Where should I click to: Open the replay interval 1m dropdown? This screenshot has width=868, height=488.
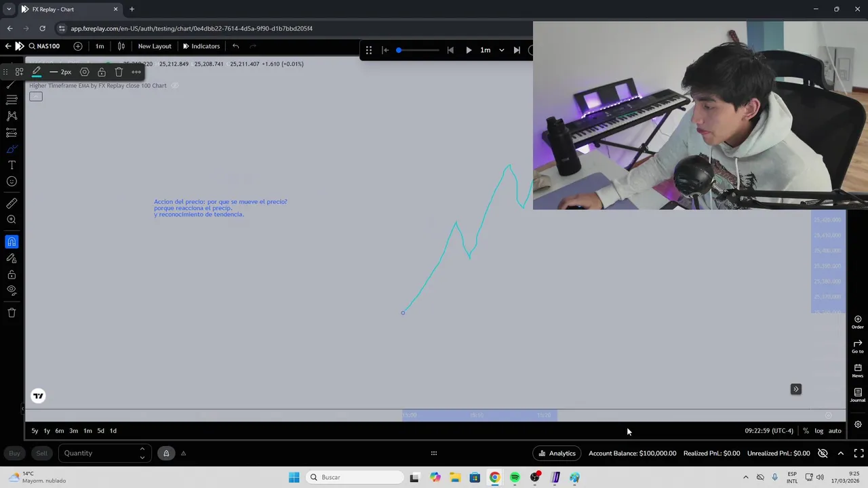click(x=492, y=50)
